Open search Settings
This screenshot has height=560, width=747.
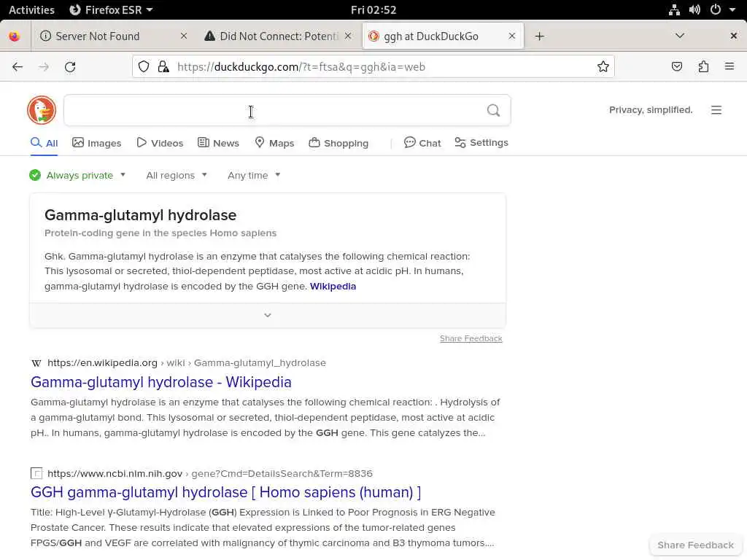point(481,143)
